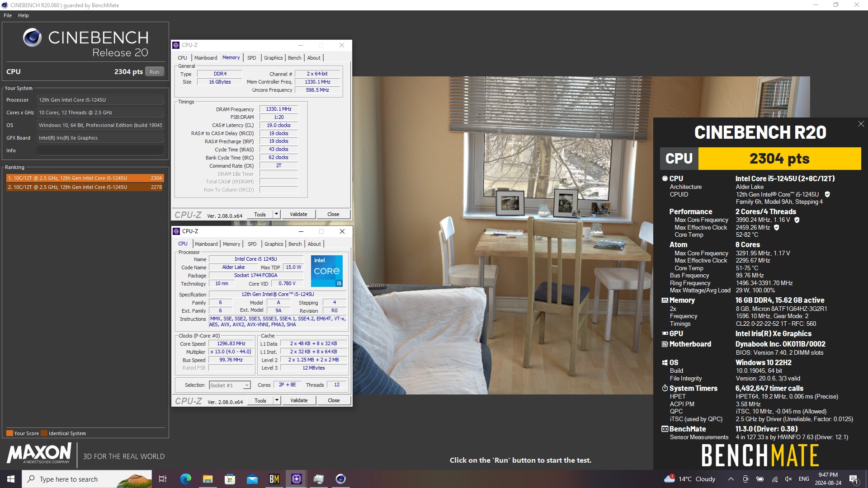Click the shield icon beside Max Effective Clock
The height and width of the screenshot is (488, 868).
click(777, 228)
